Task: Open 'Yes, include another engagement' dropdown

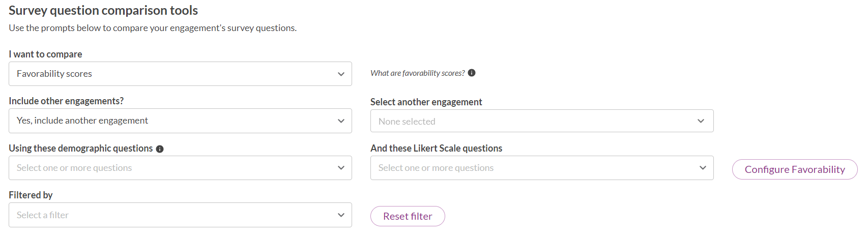Action: click(x=180, y=121)
